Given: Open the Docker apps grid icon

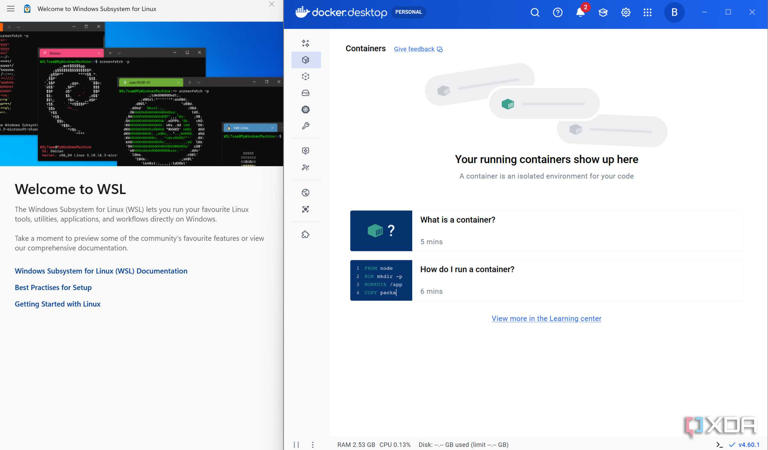Looking at the screenshot, I should point(648,12).
